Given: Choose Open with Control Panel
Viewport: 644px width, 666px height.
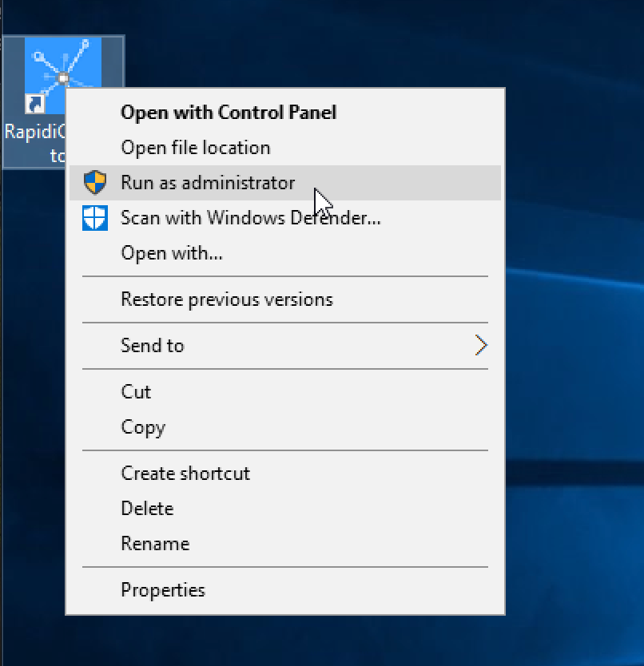Looking at the screenshot, I should [x=284, y=113].
